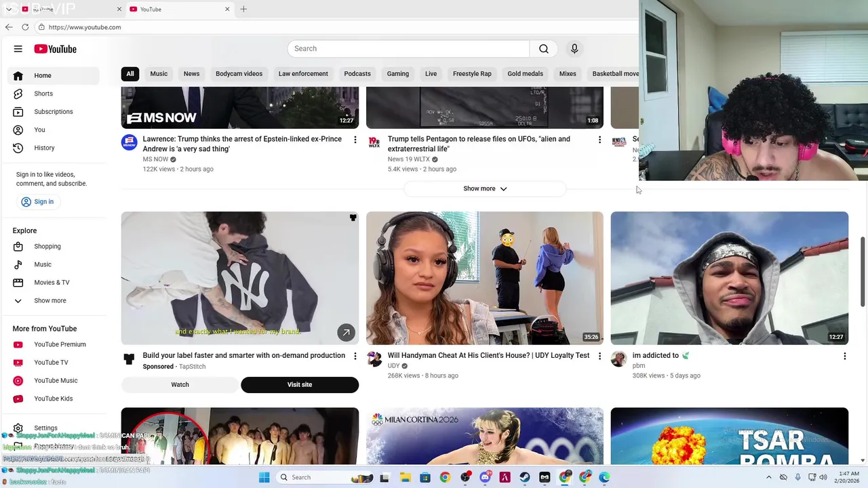Open Home in the sidebar
This screenshot has width=868, height=488.
[54, 75]
